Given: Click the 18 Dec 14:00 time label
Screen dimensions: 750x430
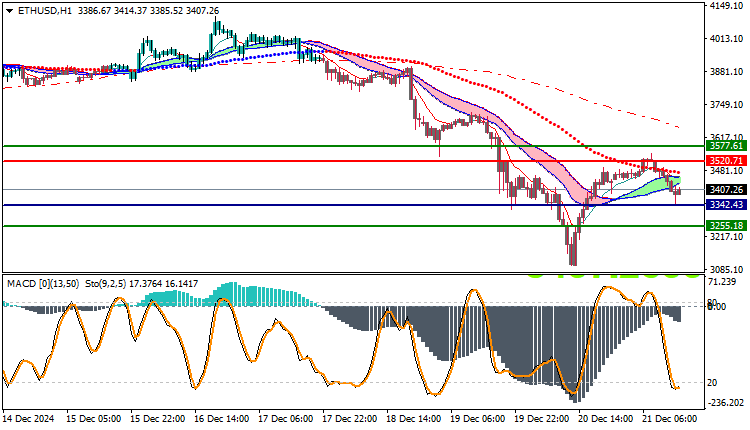Looking at the screenshot, I should click(x=414, y=419).
